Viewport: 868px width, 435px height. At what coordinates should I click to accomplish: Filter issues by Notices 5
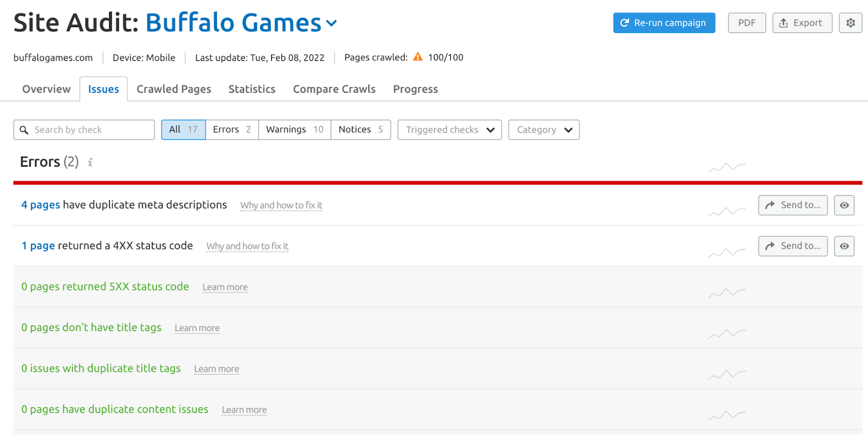pos(361,130)
